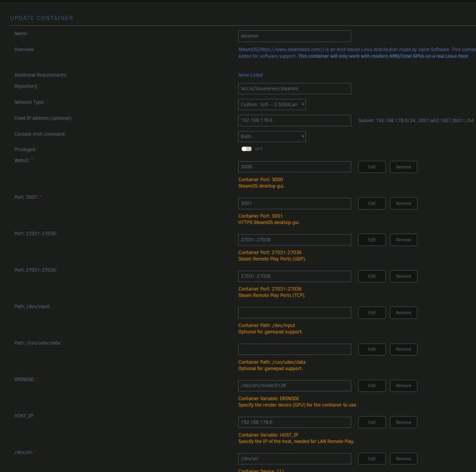Click 'Container Path: /run/udev/data' text
Screen dimensions: 476x472
coord(272,362)
